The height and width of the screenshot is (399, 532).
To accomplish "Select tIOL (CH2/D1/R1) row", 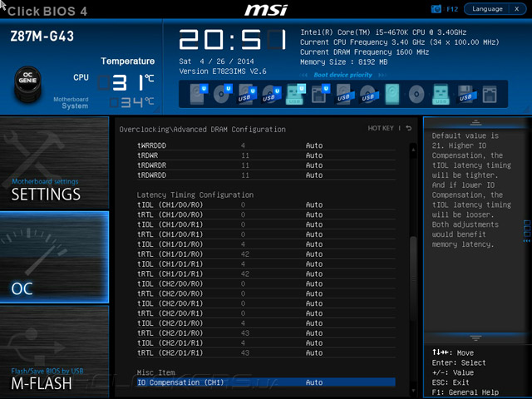I will [x=266, y=343].
